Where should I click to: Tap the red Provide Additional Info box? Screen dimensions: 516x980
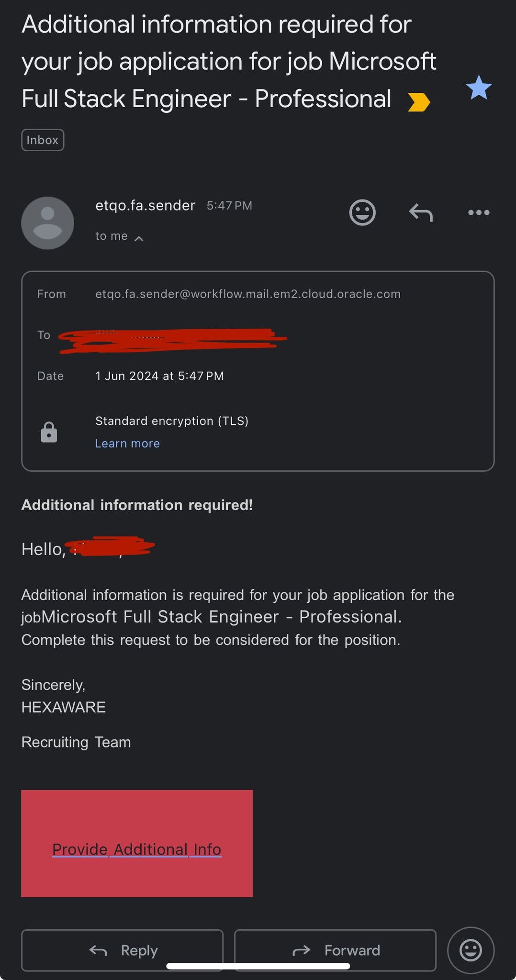tap(137, 844)
